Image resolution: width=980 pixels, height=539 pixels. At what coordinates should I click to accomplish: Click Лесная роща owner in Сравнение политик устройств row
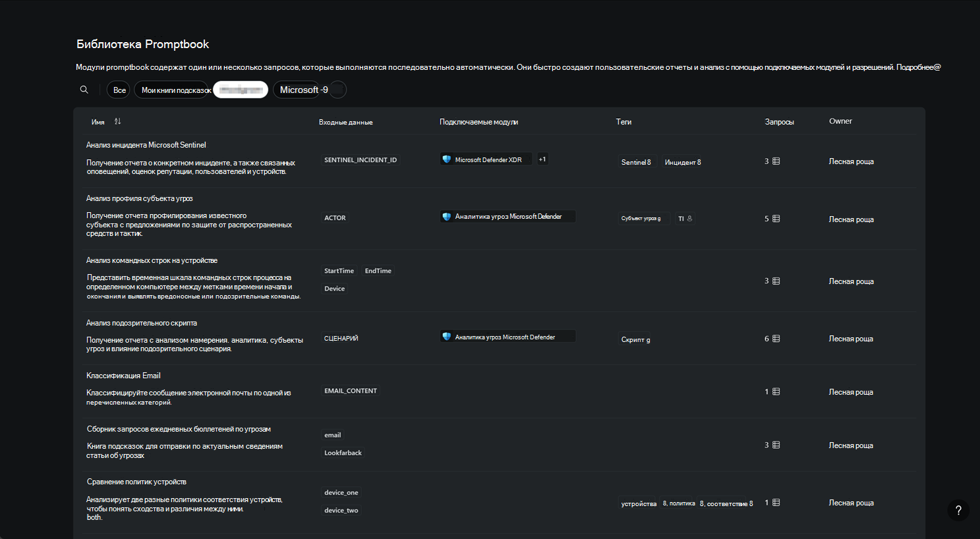click(x=851, y=503)
